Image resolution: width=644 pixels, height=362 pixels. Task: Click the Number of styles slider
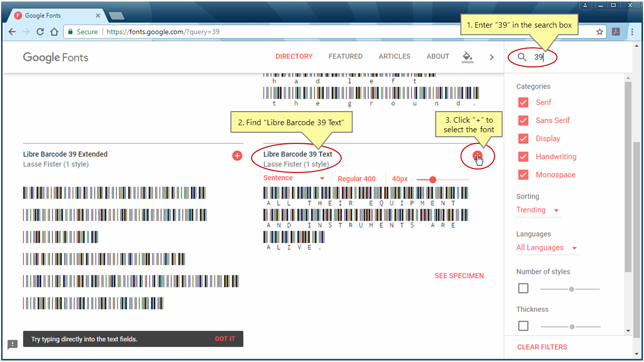(570, 289)
